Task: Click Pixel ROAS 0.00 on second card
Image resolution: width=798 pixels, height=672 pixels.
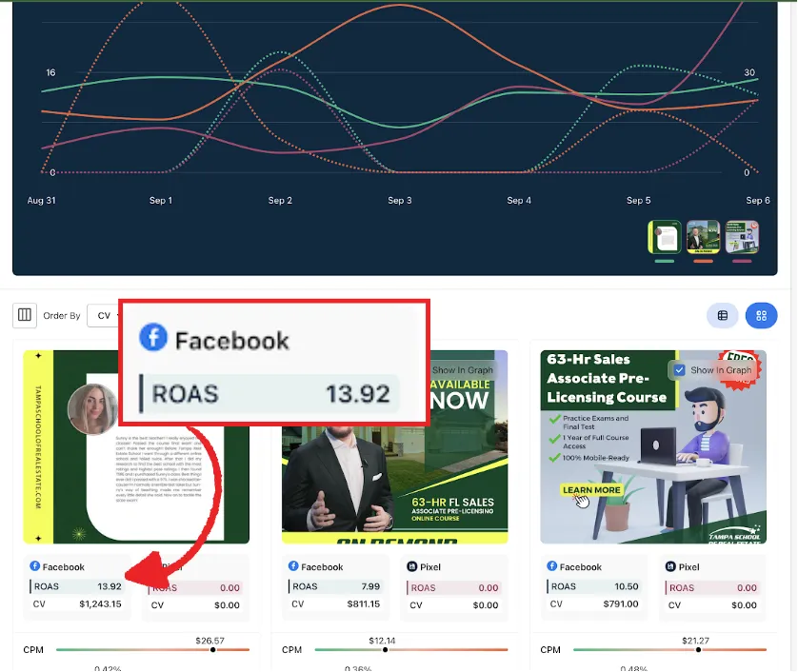Action: click(454, 588)
